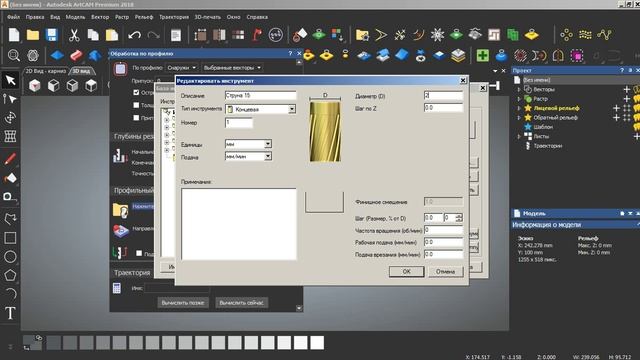Undo the last action
640x360 pixels.
pyautogui.click(x=134, y=35)
